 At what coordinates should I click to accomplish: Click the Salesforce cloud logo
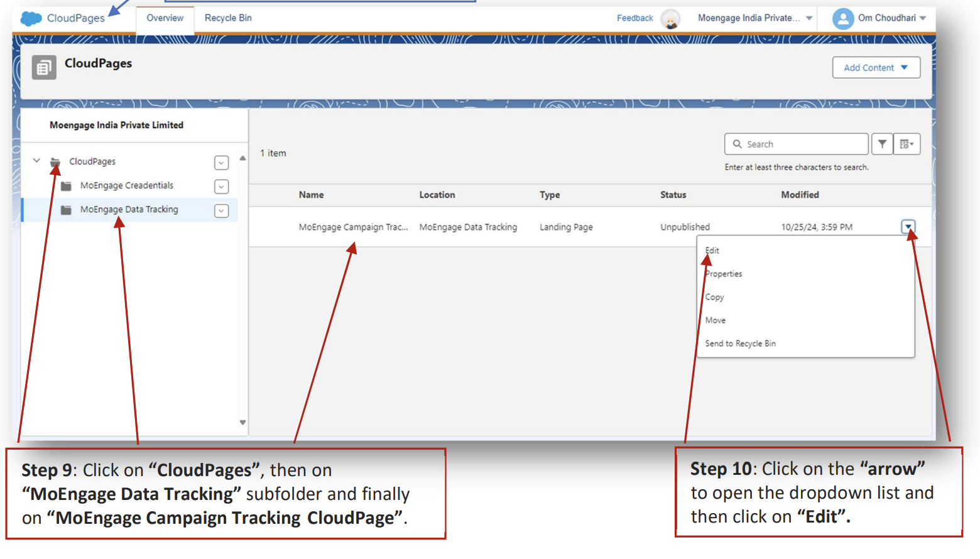[x=31, y=18]
